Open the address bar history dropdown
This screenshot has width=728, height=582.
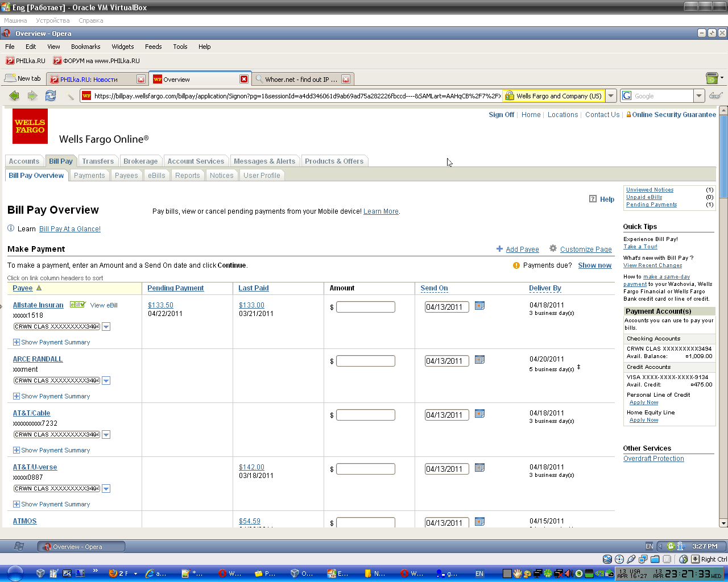611,95
